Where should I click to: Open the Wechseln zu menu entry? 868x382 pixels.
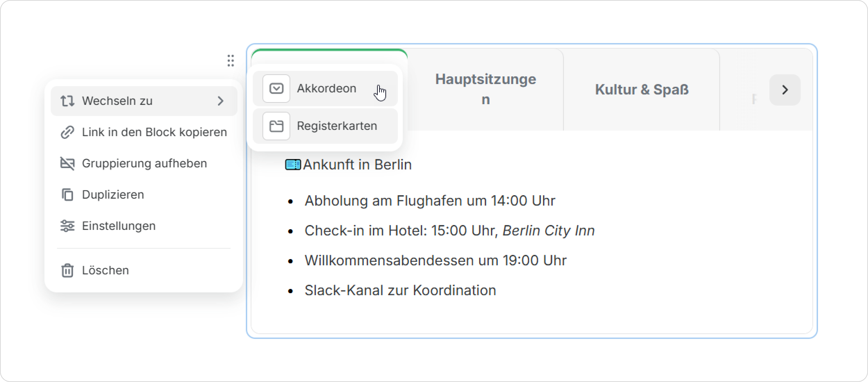click(x=117, y=101)
